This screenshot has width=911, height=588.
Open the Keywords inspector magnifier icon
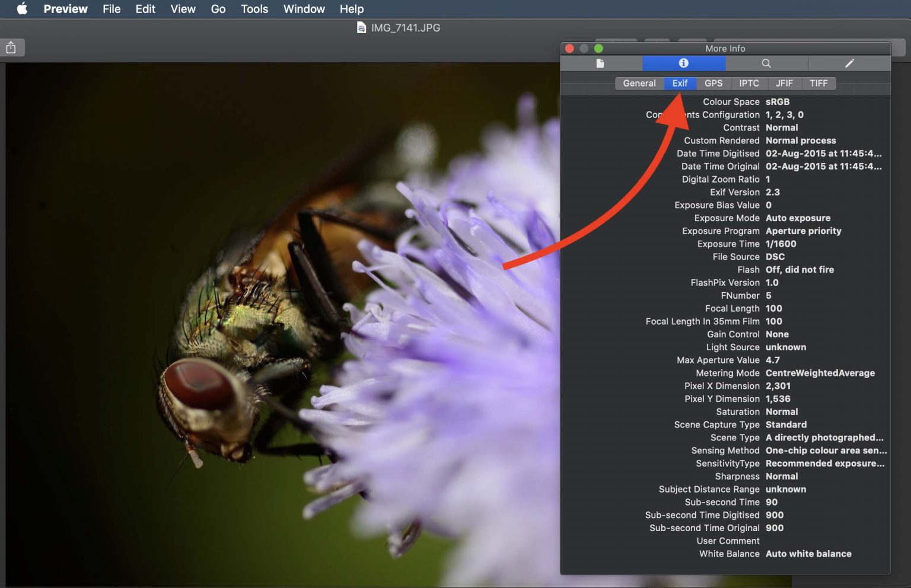click(766, 63)
